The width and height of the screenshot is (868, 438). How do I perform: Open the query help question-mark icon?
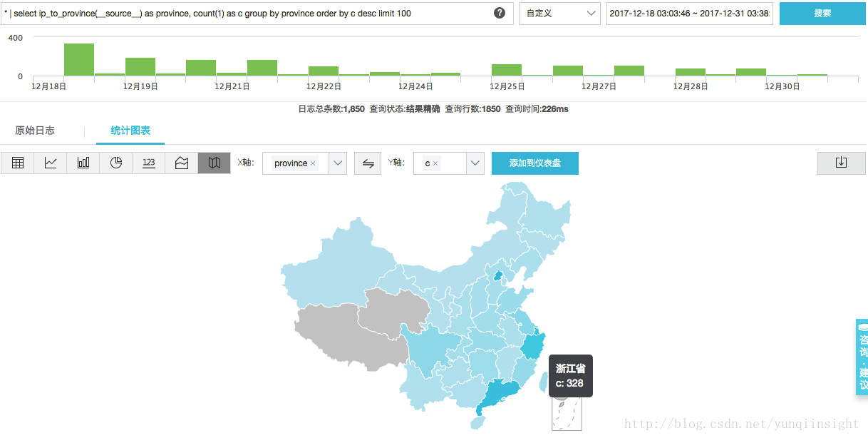pyautogui.click(x=500, y=13)
